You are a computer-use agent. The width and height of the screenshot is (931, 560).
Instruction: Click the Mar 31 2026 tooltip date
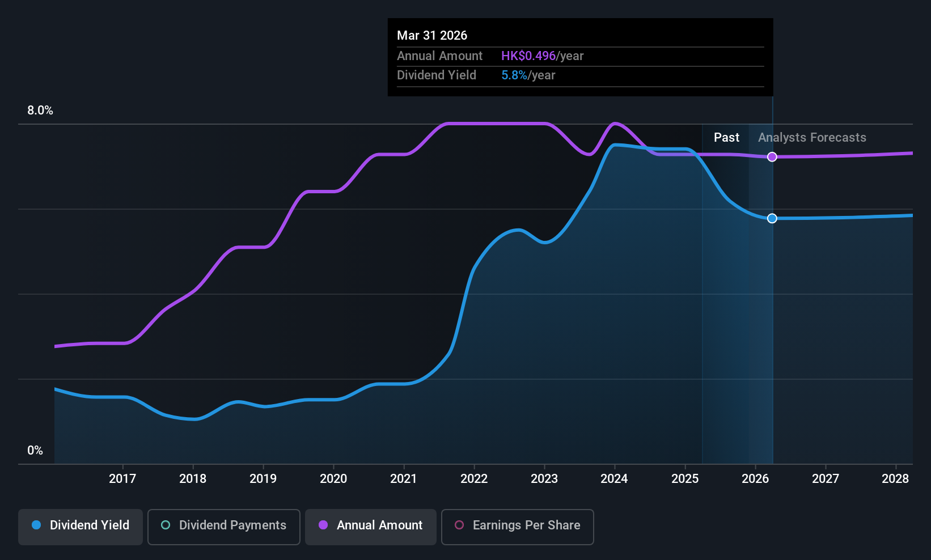tap(432, 36)
